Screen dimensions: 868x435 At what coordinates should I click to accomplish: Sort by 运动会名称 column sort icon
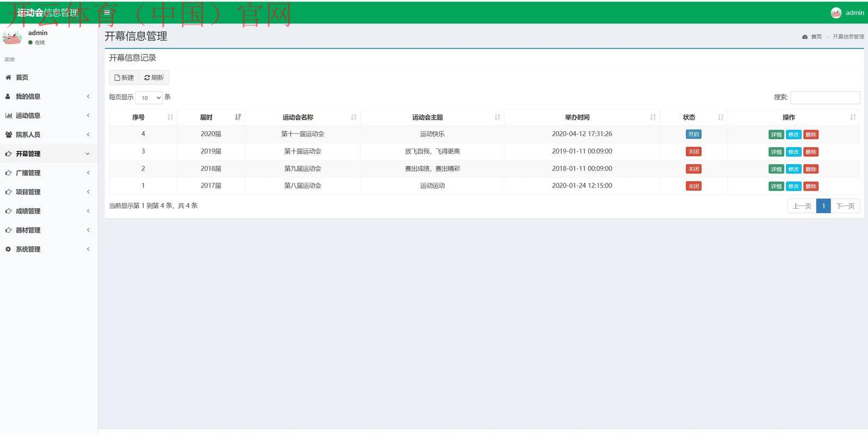click(354, 117)
